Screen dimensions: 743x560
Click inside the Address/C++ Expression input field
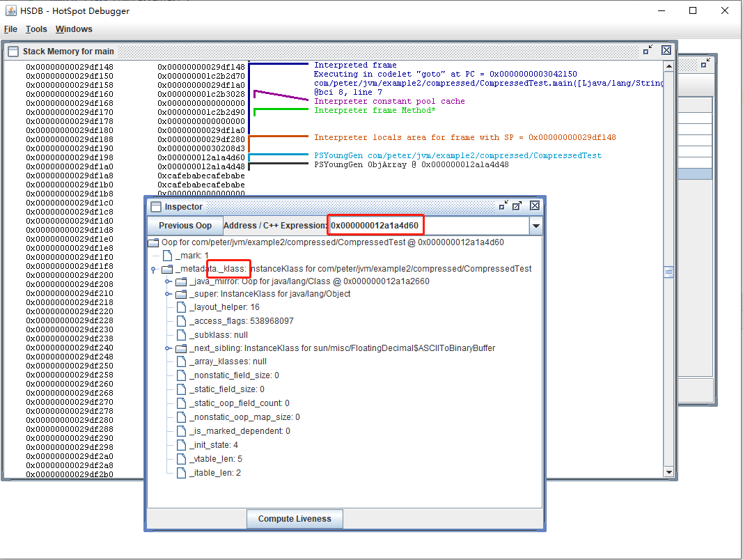390,225
